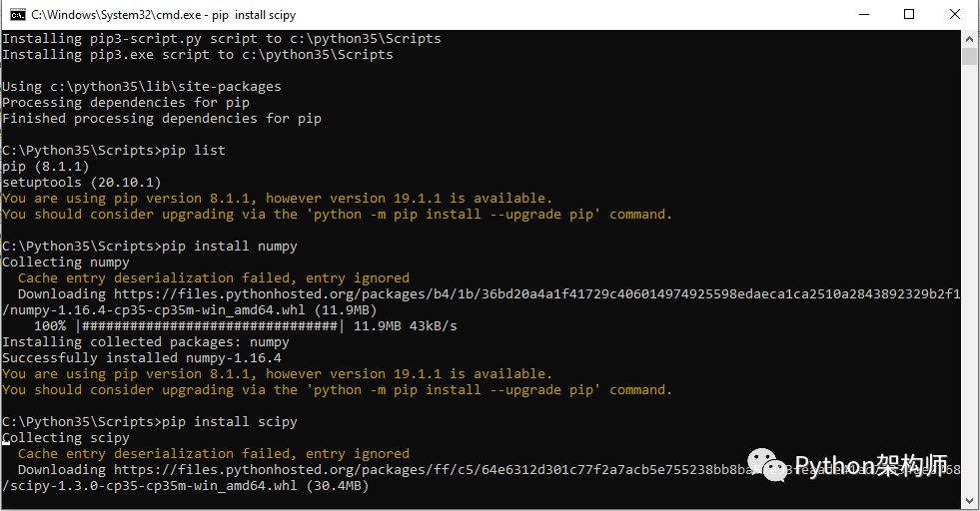980x511 pixels.
Task: Click the Python架构师 watermark text
Action: point(871,465)
